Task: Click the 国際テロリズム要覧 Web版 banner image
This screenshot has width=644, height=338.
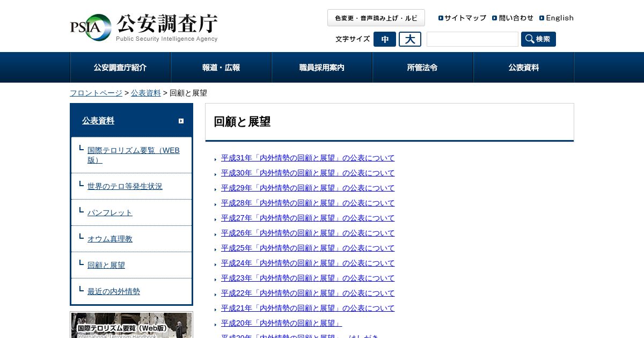Action: 131,325
